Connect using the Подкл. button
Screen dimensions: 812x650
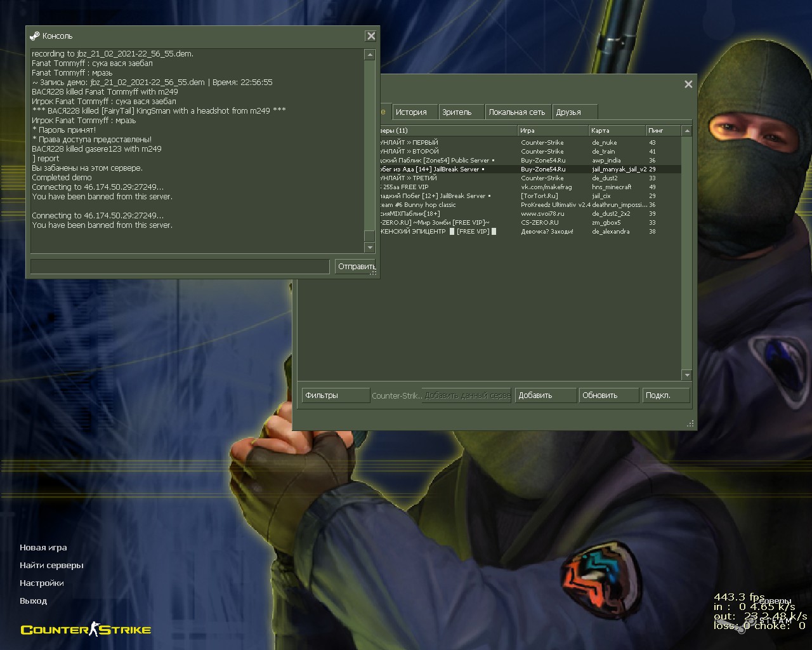click(665, 395)
